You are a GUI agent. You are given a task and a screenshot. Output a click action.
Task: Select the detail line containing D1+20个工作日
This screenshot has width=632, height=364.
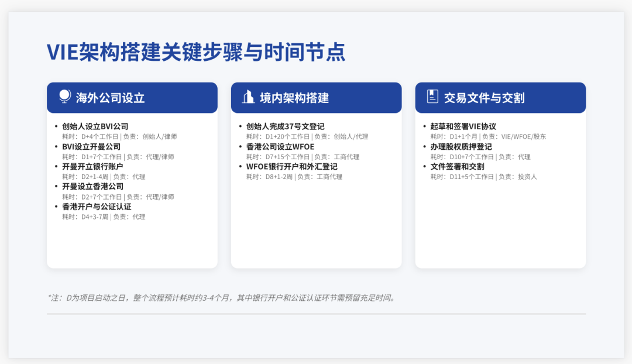coord(307,137)
